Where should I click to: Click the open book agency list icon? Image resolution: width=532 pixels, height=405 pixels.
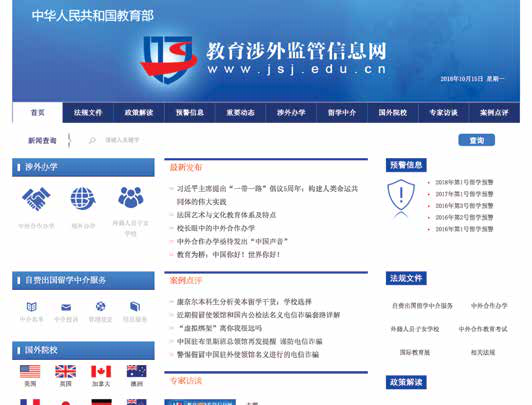click(32, 307)
